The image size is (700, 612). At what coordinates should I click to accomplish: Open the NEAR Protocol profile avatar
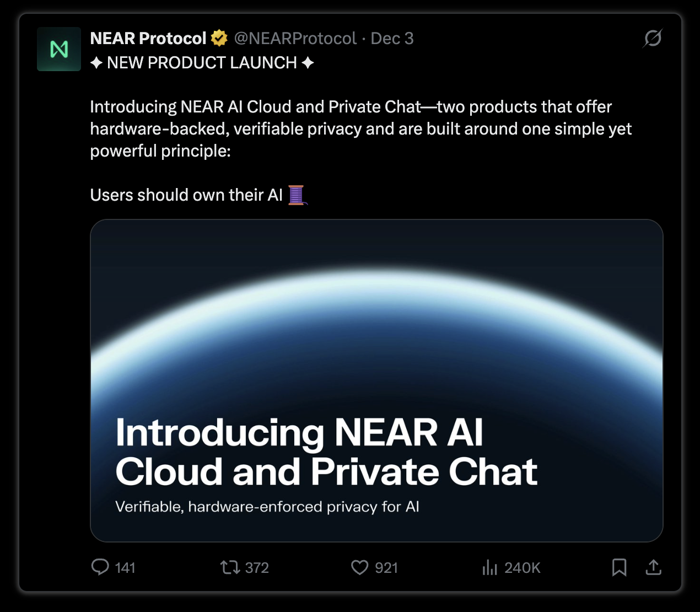59,49
